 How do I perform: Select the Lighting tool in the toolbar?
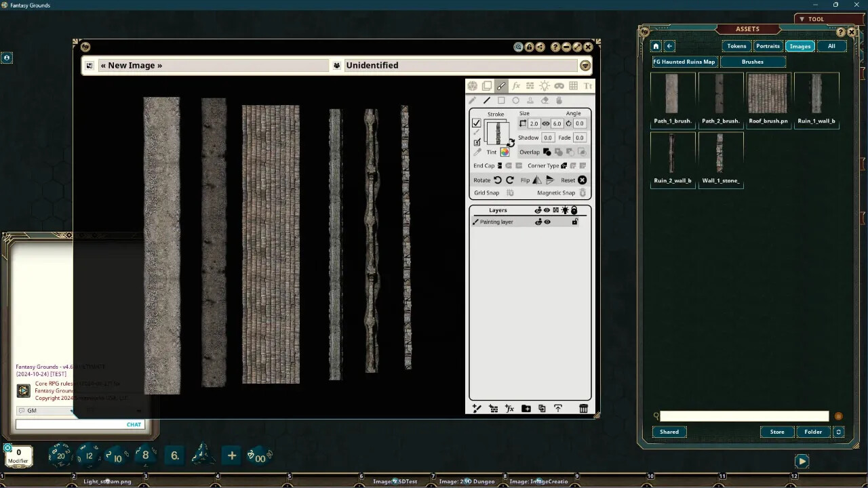click(x=545, y=86)
